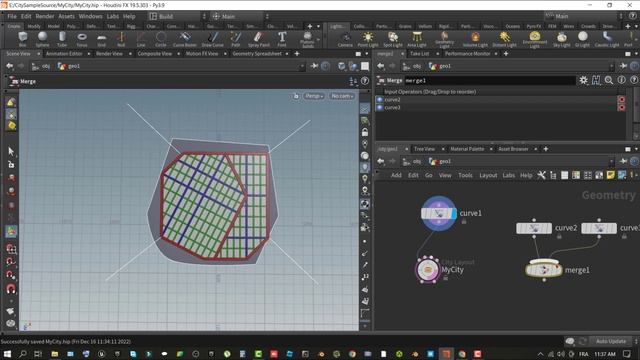
Task: Toggle the display flag on curve1 node
Action: (453, 213)
